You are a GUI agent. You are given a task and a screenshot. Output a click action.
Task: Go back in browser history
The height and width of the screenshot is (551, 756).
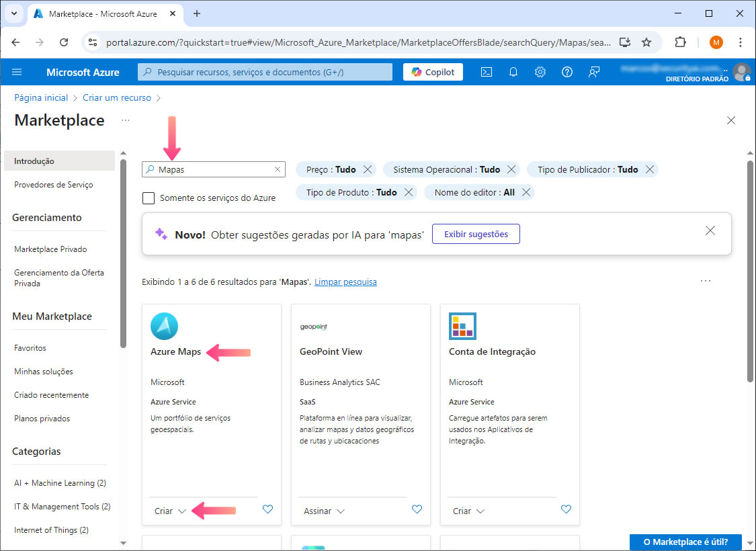tap(16, 42)
